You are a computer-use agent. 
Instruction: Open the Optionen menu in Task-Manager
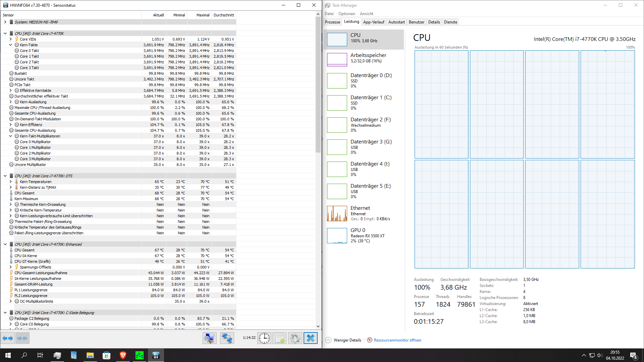tap(346, 14)
